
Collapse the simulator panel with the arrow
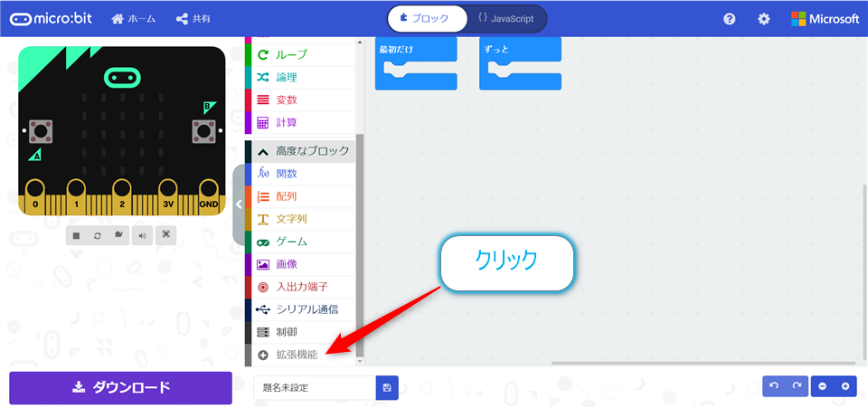coord(239,204)
